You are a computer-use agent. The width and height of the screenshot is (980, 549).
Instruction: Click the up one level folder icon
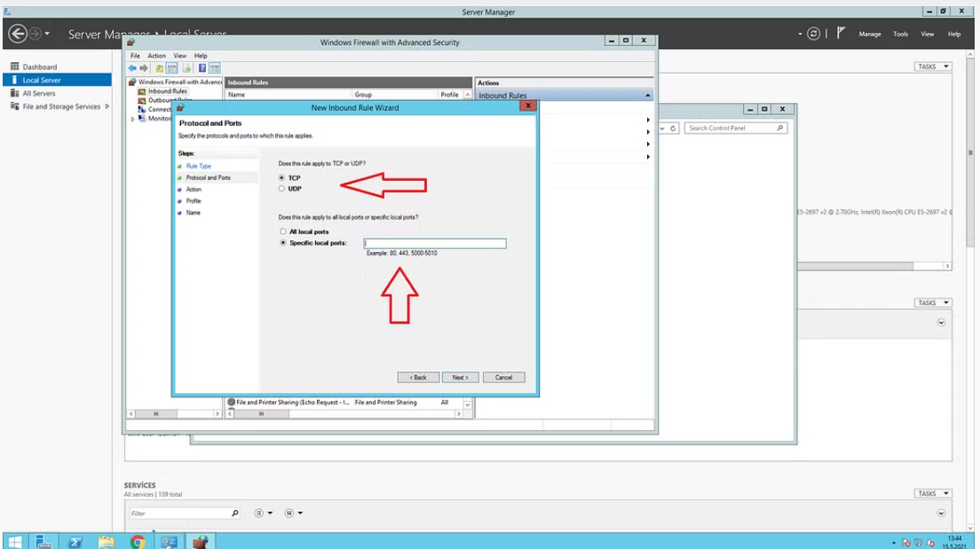(160, 68)
